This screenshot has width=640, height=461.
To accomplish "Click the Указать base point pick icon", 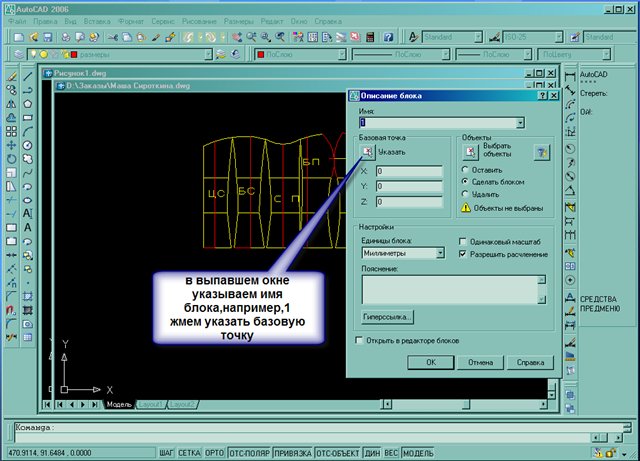I will pos(367,153).
